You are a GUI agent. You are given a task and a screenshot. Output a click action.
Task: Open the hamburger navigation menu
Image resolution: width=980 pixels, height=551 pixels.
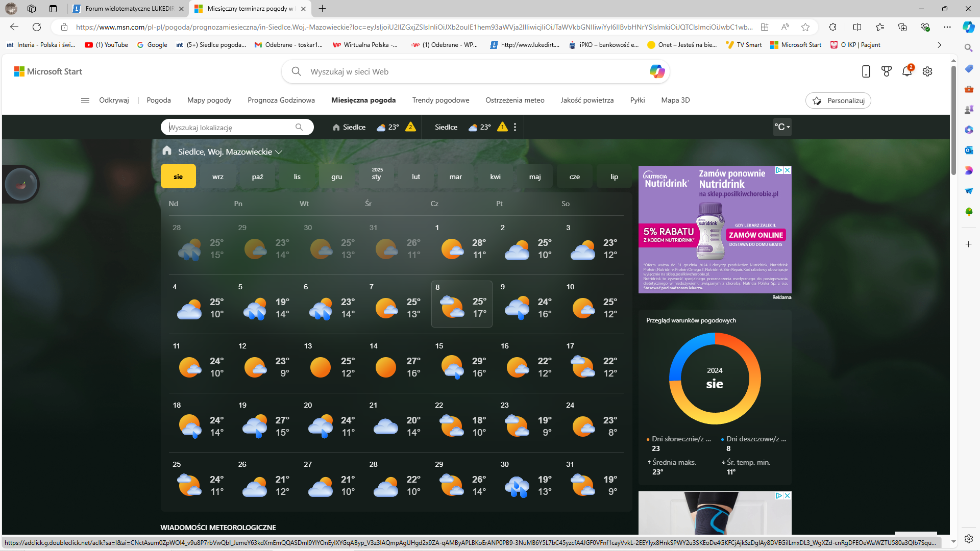pos(85,101)
